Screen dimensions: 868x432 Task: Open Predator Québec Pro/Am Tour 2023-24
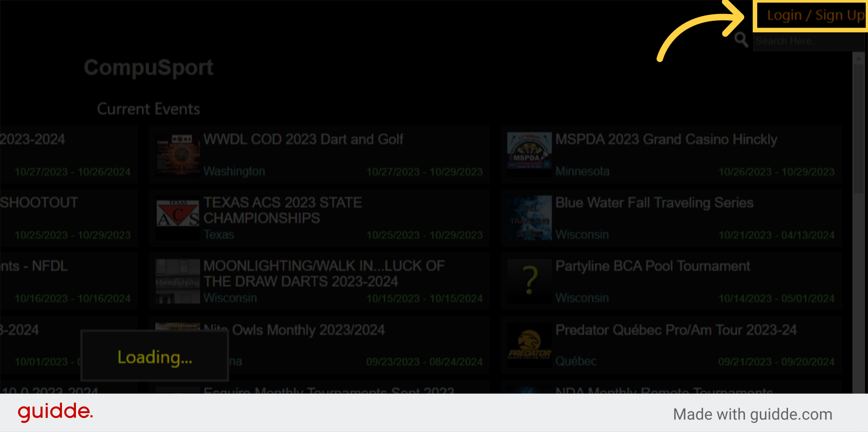click(676, 330)
